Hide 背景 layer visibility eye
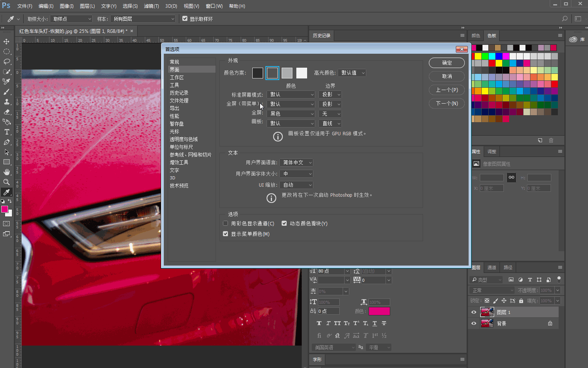Viewport: 588px width, 368px height. (x=474, y=324)
